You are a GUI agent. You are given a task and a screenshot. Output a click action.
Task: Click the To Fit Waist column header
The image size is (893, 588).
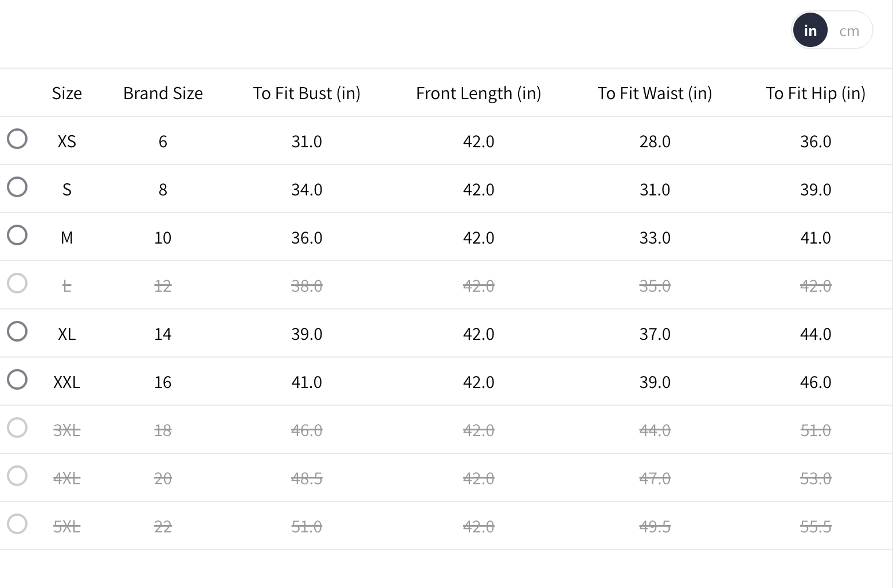pos(655,93)
